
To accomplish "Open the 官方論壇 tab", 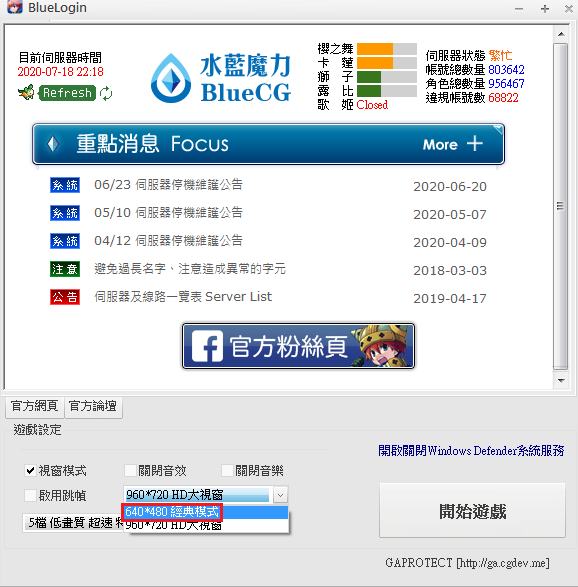I will click(93, 406).
